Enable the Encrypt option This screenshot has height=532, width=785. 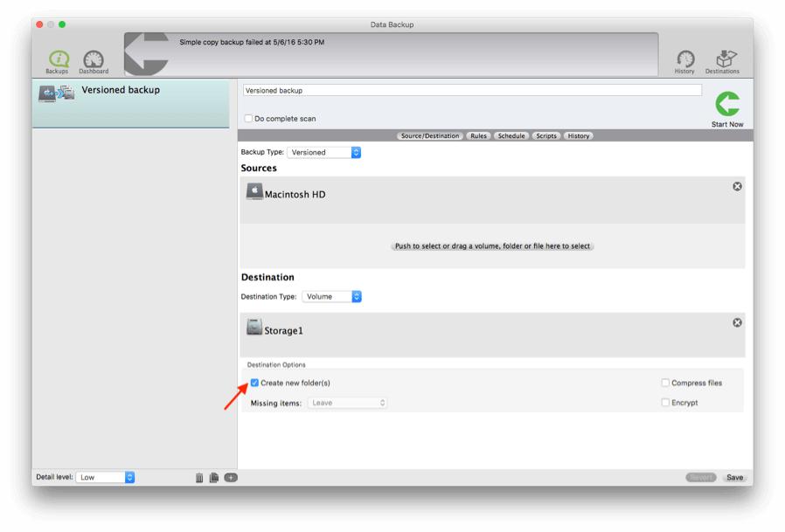click(667, 402)
